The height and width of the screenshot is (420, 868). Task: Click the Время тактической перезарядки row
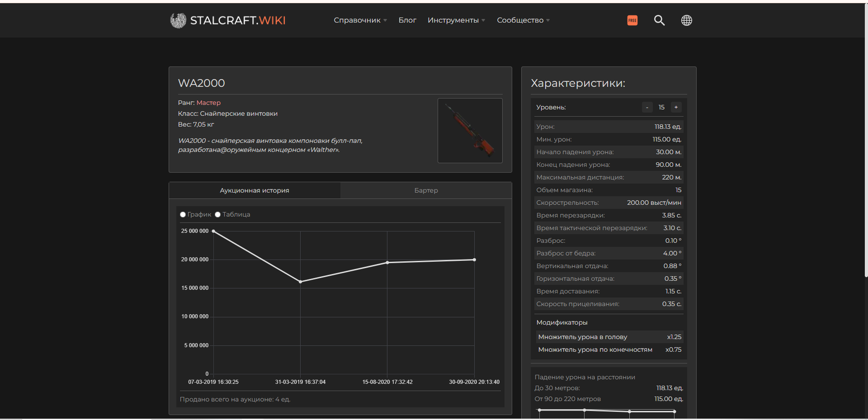click(x=609, y=228)
